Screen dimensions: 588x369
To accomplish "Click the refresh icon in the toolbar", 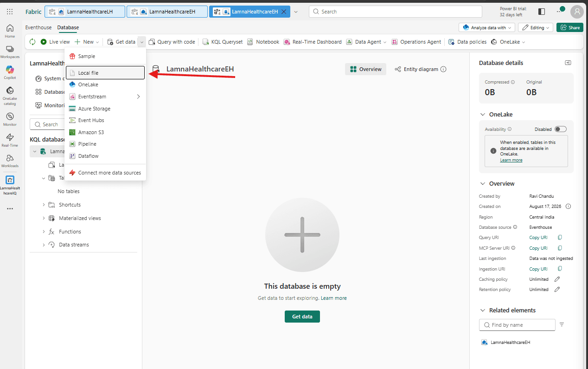I will coord(32,42).
